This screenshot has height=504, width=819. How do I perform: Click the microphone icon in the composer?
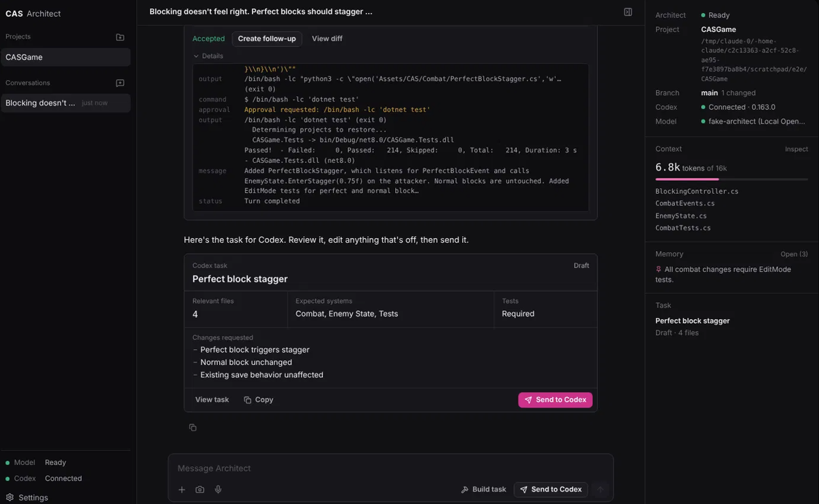click(218, 490)
